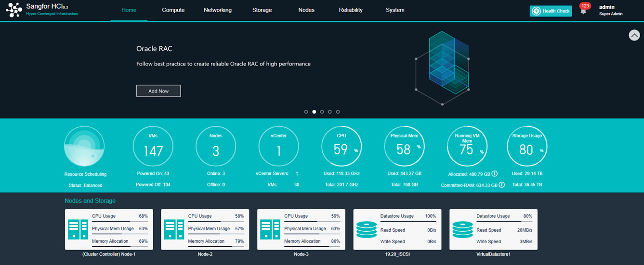Go to the Home tab
The height and width of the screenshot is (265, 644).
point(129,10)
